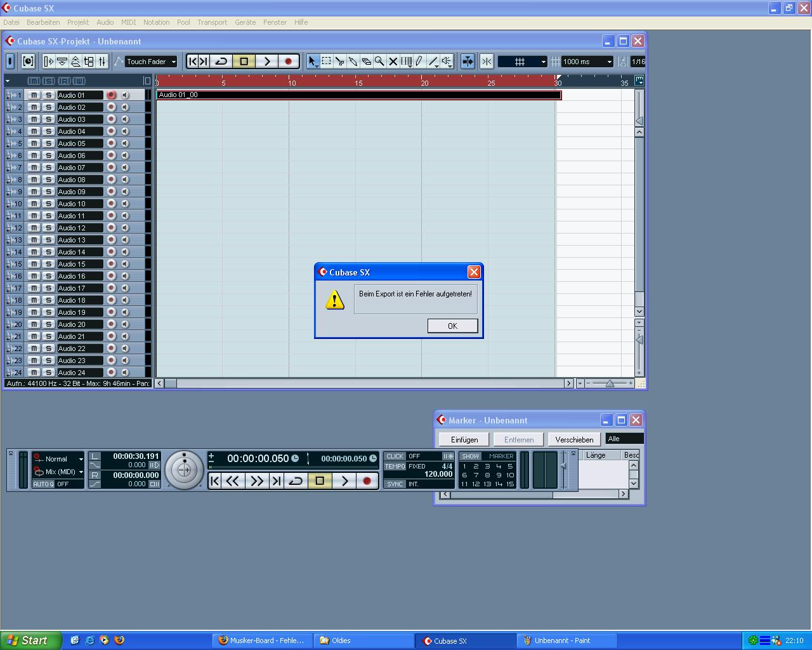Click Verschieben in the Marker window
812x650 pixels.
(574, 439)
